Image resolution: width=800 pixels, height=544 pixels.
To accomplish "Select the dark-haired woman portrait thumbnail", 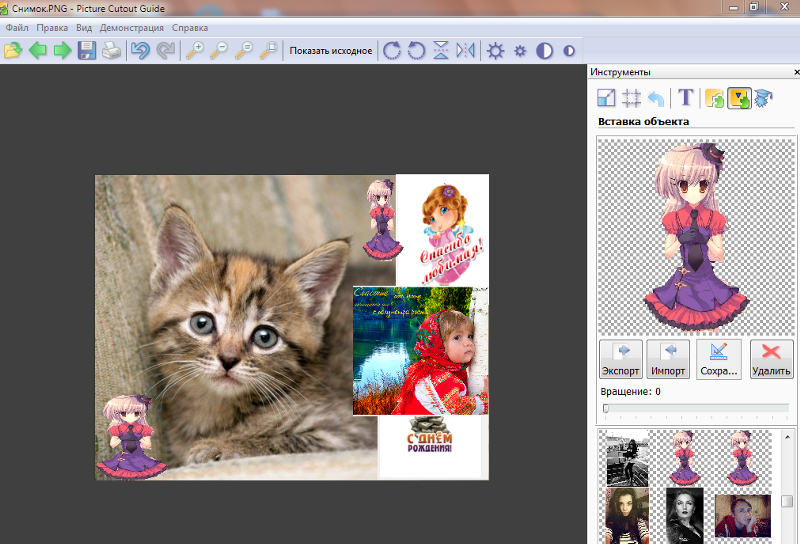I will (x=627, y=515).
